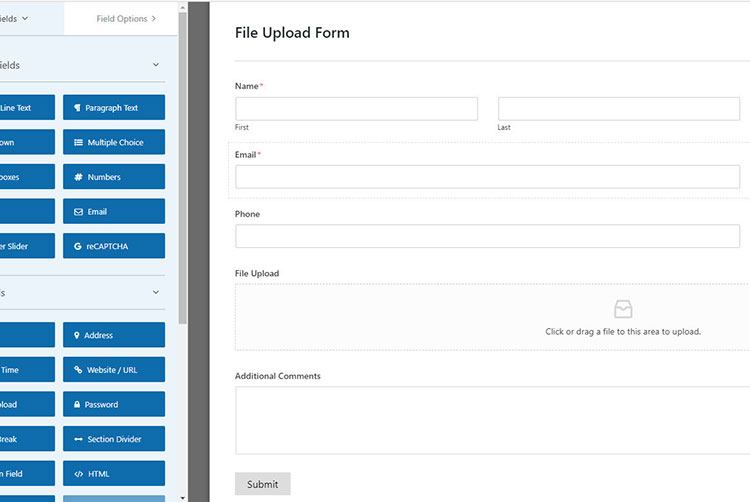The image size is (750, 502).
Task: Add a reCAPTCHA field
Action: click(x=114, y=246)
